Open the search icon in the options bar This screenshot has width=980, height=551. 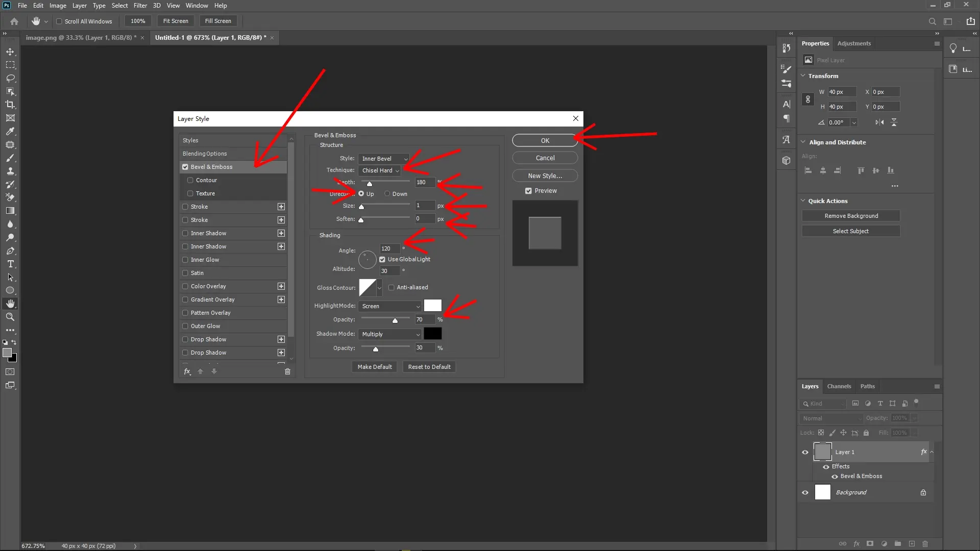(x=932, y=21)
